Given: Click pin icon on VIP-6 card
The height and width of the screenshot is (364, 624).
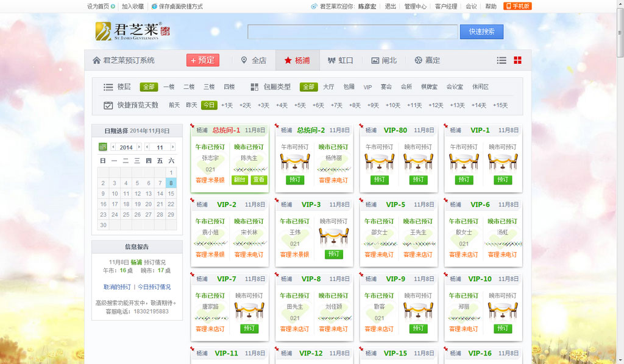Looking at the screenshot, I should (445, 200).
